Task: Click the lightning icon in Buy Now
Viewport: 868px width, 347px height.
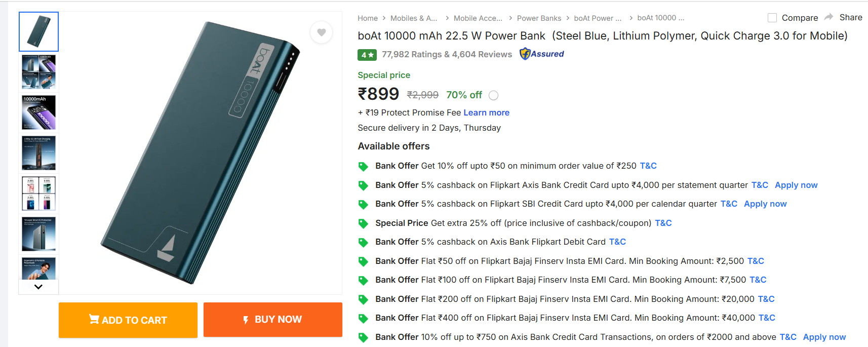Action: point(246,320)
